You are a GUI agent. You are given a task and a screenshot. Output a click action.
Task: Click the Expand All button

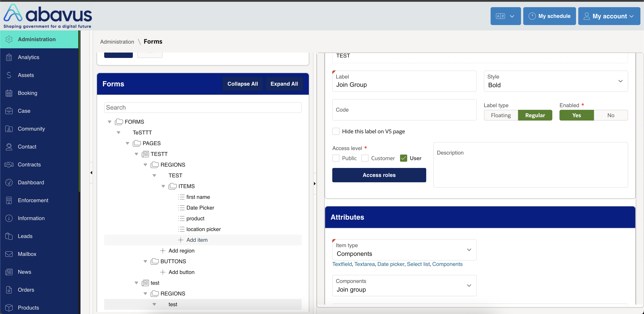pos(284,84)
